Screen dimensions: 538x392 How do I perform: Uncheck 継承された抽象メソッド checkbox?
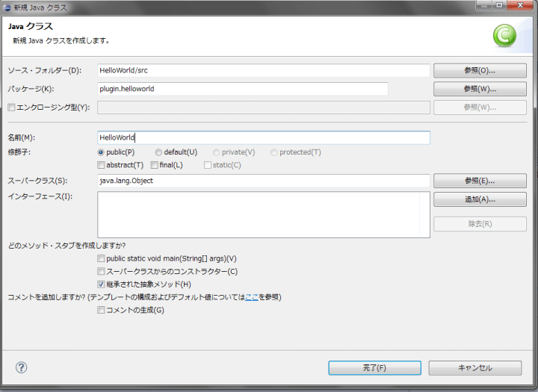101,284
